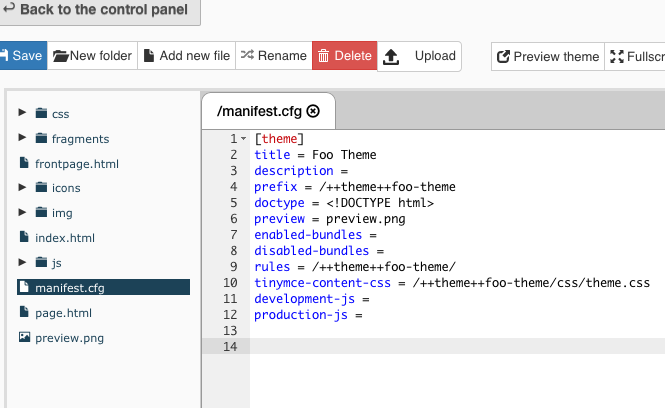Screen dimensions: 665x408
Task: Click the external link icon on Preview theme
Action: [503, 56]
